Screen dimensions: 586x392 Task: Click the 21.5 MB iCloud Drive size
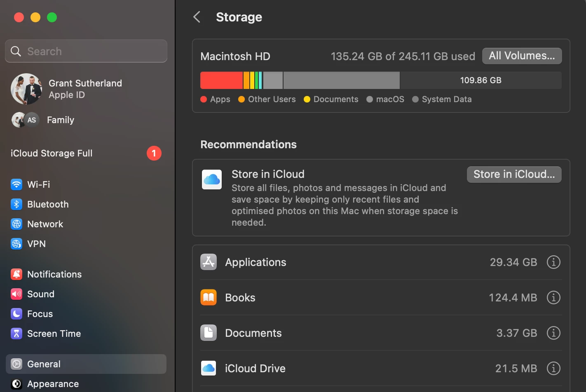(x=516, y=369)
